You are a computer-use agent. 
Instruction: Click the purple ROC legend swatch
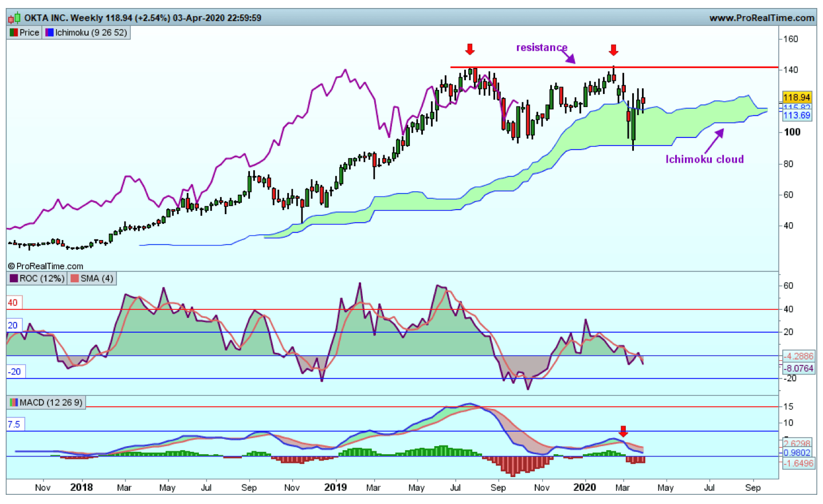[14, 278]
